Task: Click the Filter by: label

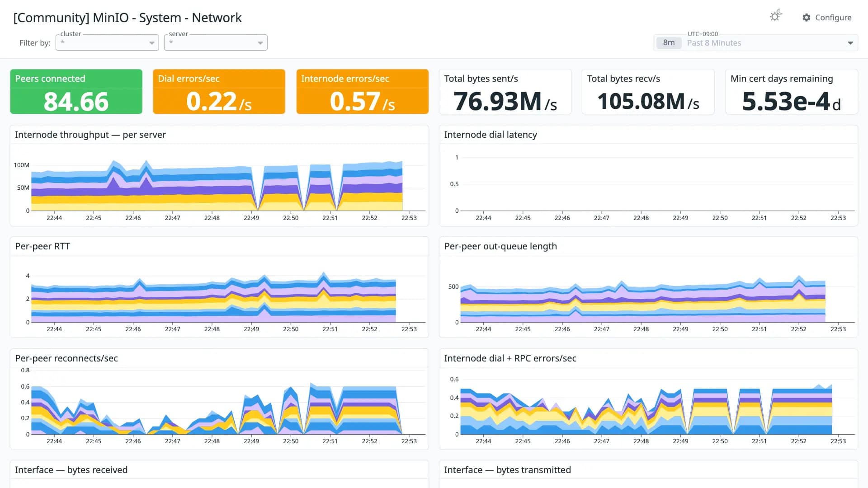Action: (35, 43)
